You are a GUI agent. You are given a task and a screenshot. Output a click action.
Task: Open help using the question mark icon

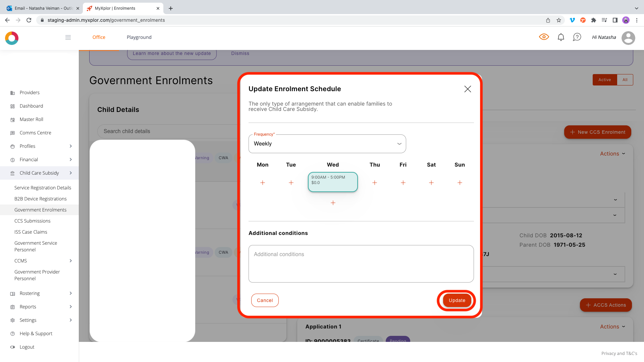[577, 37]
